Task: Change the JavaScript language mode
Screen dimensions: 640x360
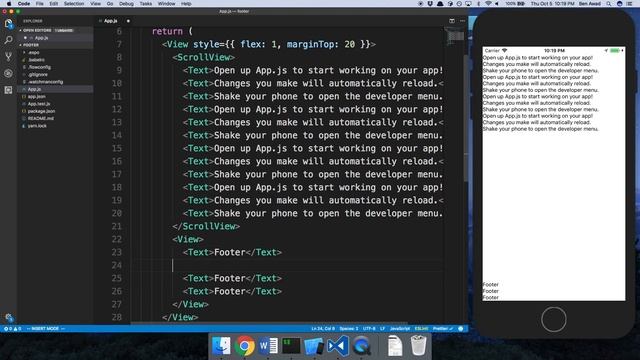Action: [400, 329]
